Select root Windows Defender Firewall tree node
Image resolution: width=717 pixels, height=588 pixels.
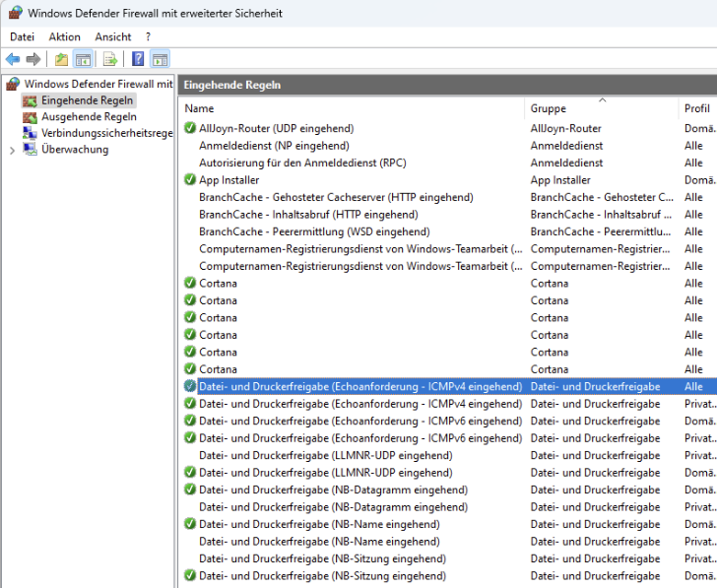pos(98,84)
